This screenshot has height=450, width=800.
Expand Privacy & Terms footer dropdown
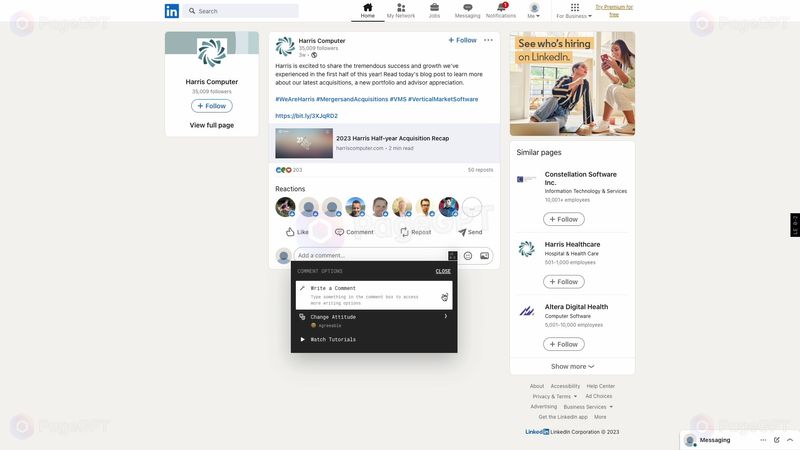[x=555, y=396]
